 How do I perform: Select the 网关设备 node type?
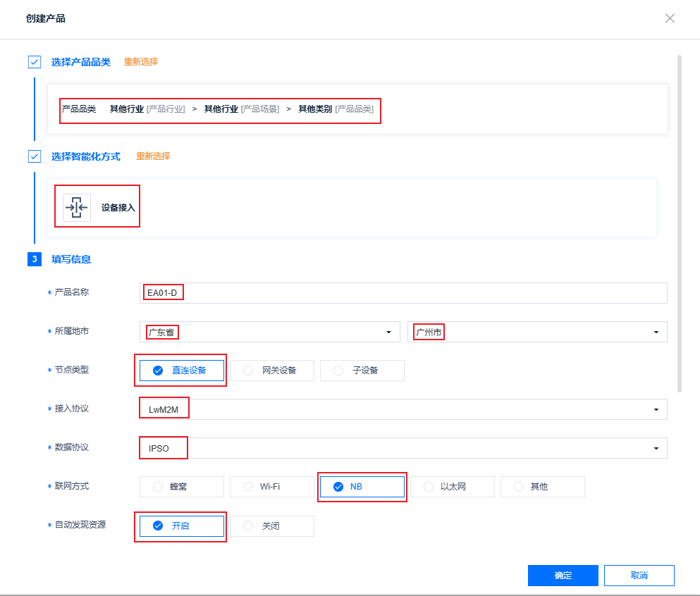271,371
